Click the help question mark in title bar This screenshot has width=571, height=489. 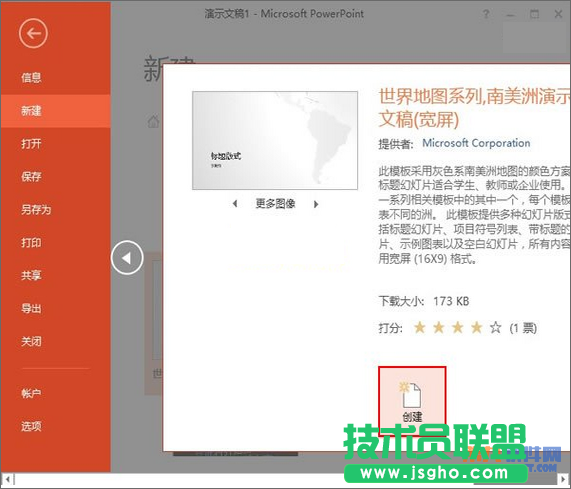click(x=486, y=15)
